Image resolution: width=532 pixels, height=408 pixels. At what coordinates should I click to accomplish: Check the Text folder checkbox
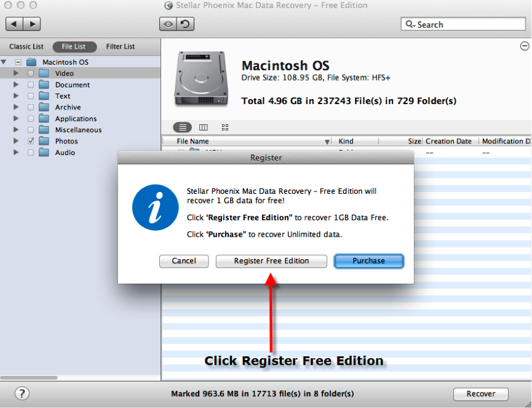[x=31, y=96]
